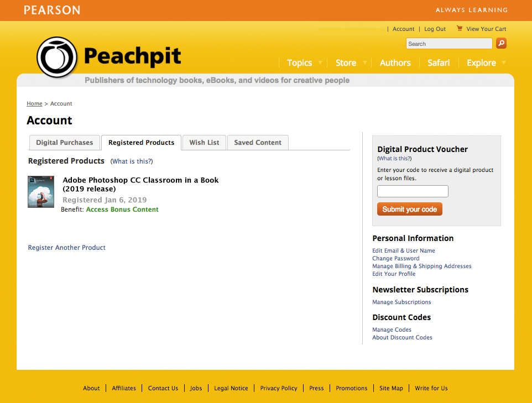Click the shopping cart icon
The height and width of the screenshot is (403, 532).
[x=460, y=29]
